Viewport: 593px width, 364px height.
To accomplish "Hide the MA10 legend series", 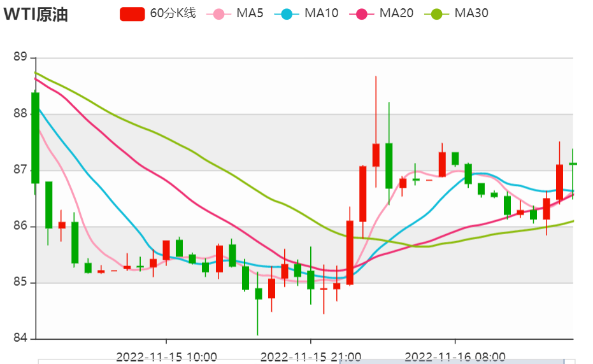I will 306,13.
